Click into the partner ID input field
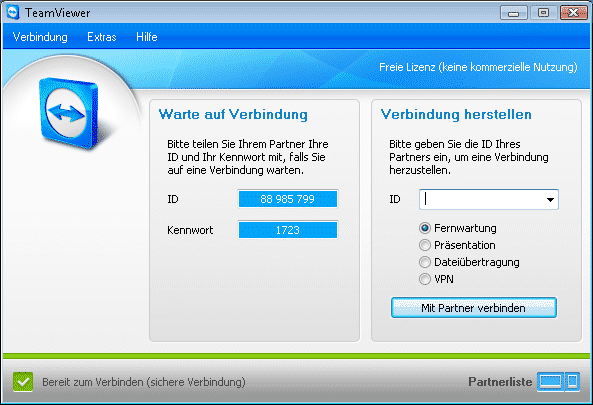The width and height of the screenshot is (593, 405). (481, 199)
